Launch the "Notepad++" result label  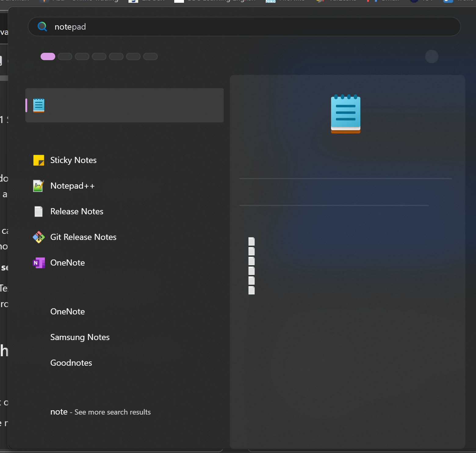point(73,186)
